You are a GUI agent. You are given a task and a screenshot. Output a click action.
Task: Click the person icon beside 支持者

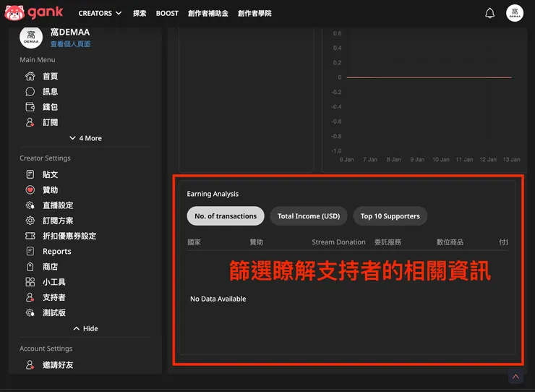pyautogui.click(x=30, y=297)
